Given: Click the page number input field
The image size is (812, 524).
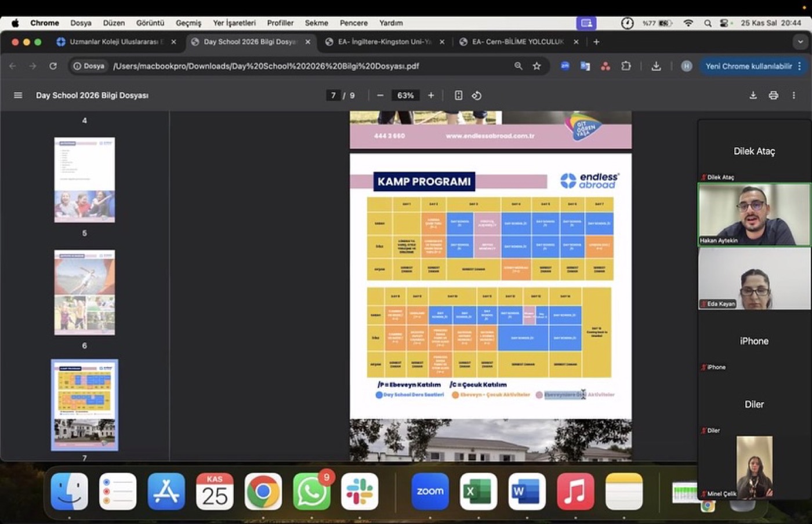Looking at the screenshot, I should 333,95.
